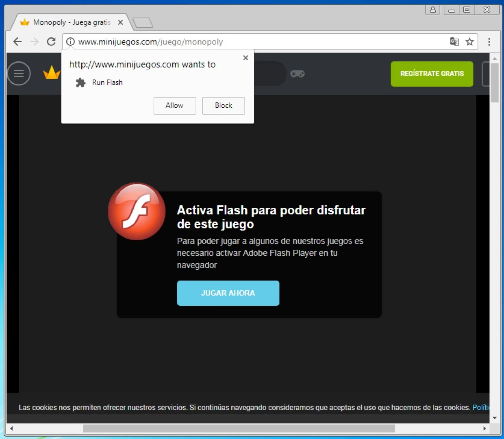This screenshot has height=439, width=504.
Task: Close the Flash permission popup
Action: click(245, 58)
